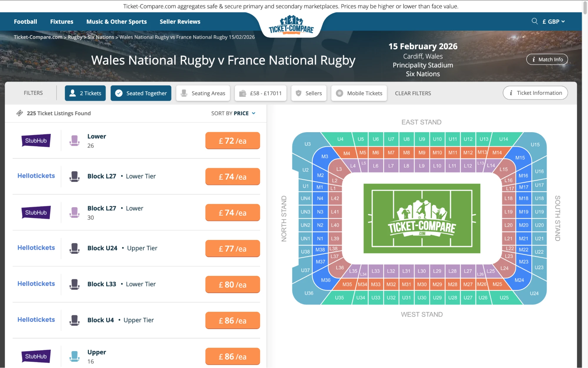Click CLEAR FILTERS

pos(413,93)
